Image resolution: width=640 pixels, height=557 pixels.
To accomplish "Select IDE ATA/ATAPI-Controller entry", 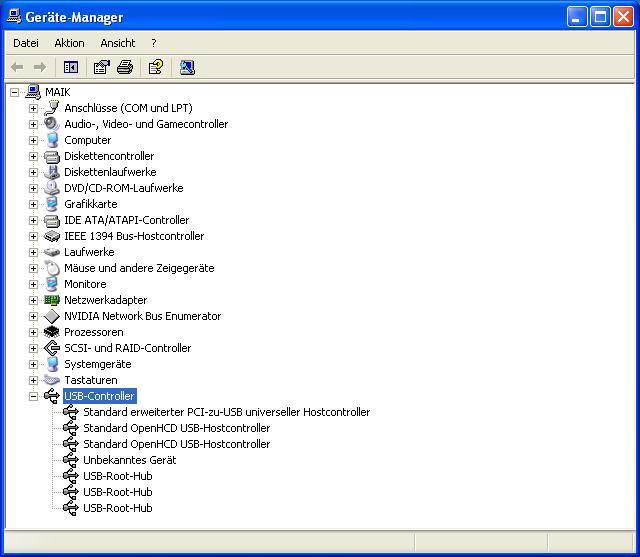I will 127,220.
